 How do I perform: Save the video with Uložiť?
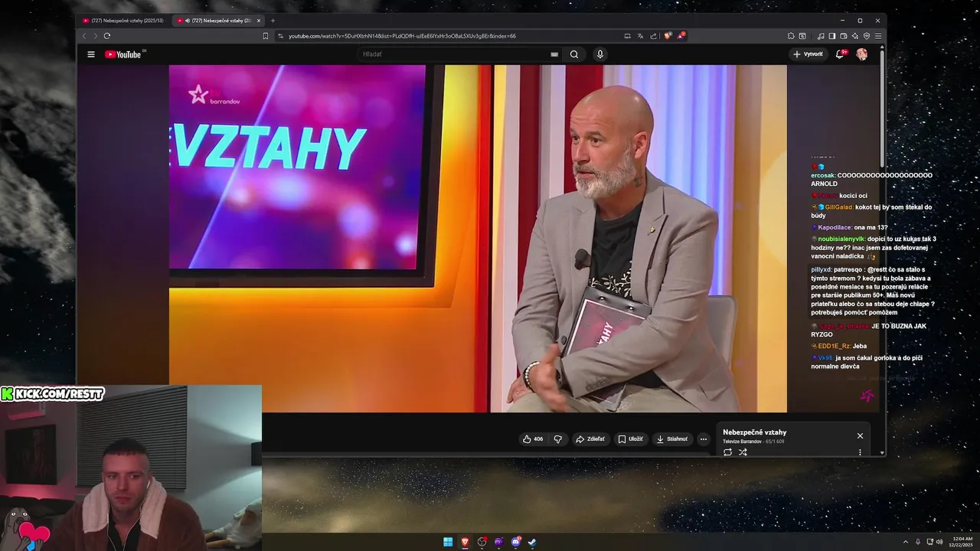click(631, 439)
